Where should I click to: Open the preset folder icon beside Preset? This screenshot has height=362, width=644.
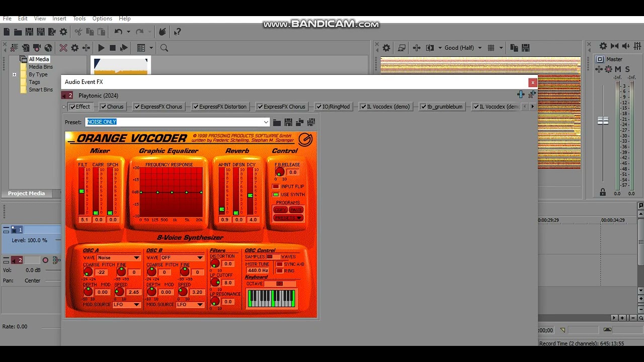click(x=277, y=122)
